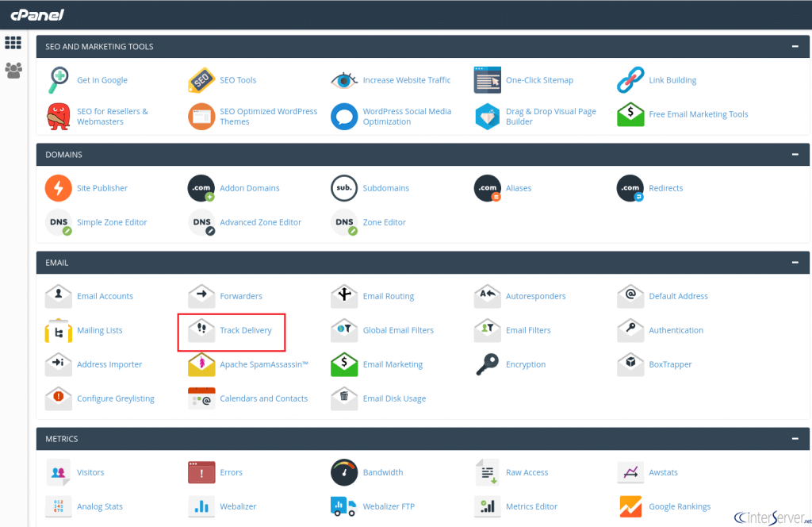This screenshot has height=527, width=812.
Task: Collapse the Email section
Action: click(795, 263)
